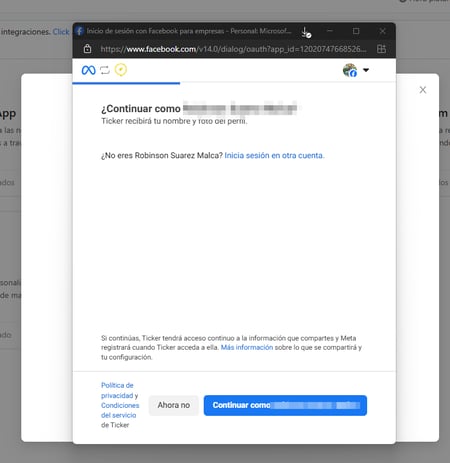The height and width of the screenshot is (463, 450).
Task: Maximize the Facebook login popup window
Action: coord(356,31)
